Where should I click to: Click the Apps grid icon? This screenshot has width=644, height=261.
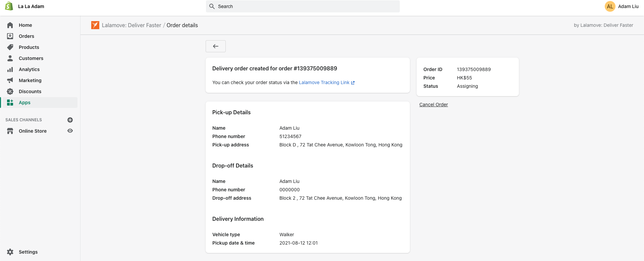pyautogui.click(x=10, y=103)
